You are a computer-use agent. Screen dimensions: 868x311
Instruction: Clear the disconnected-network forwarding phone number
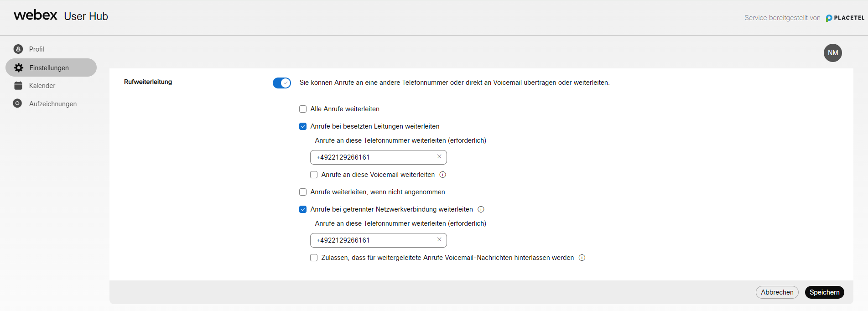pyautogui.click(x=439, y=240)
